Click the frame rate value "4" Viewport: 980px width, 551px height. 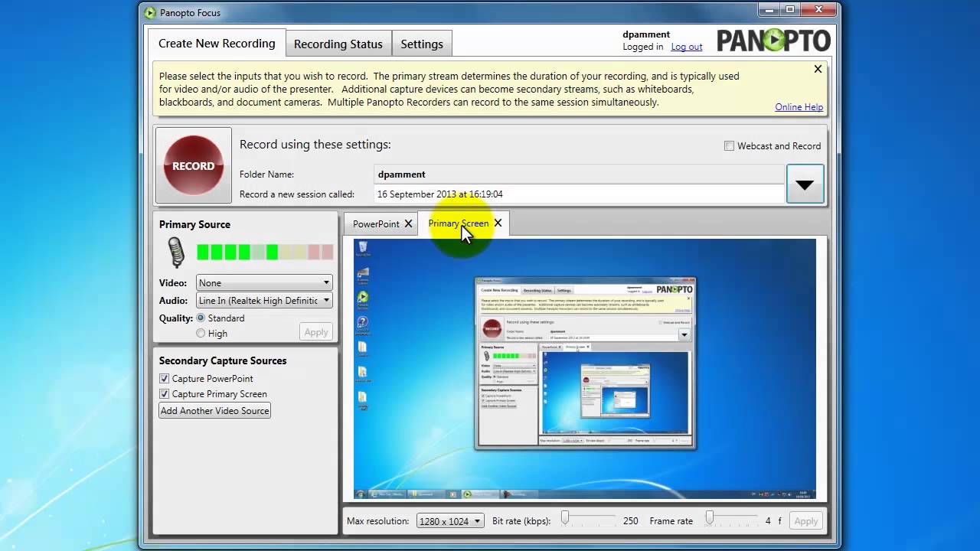(768, 520)
